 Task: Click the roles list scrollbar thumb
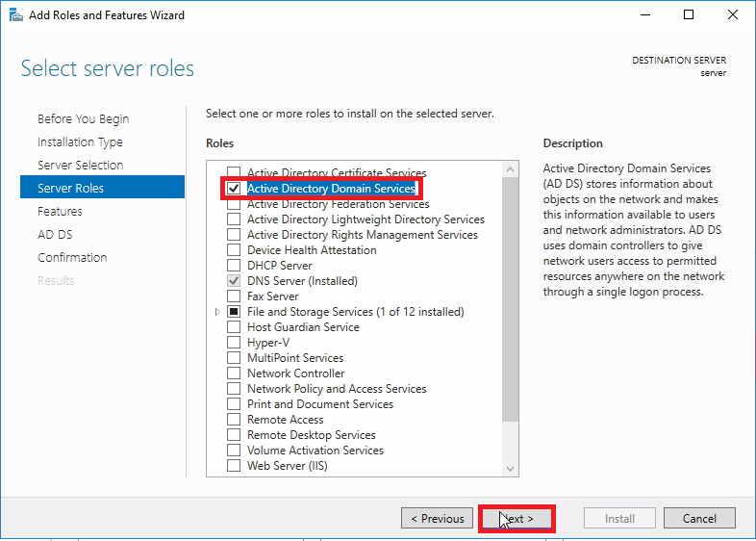[510, 299]
